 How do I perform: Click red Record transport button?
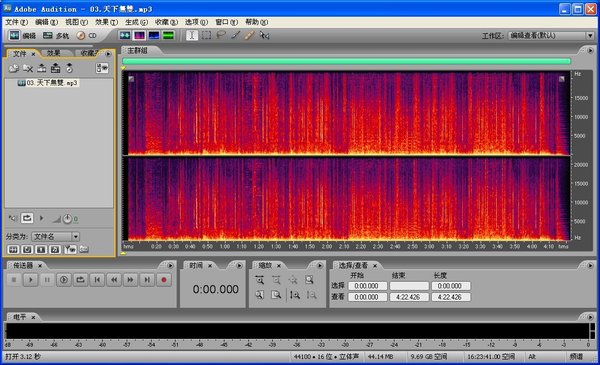(x=164, y=280)
